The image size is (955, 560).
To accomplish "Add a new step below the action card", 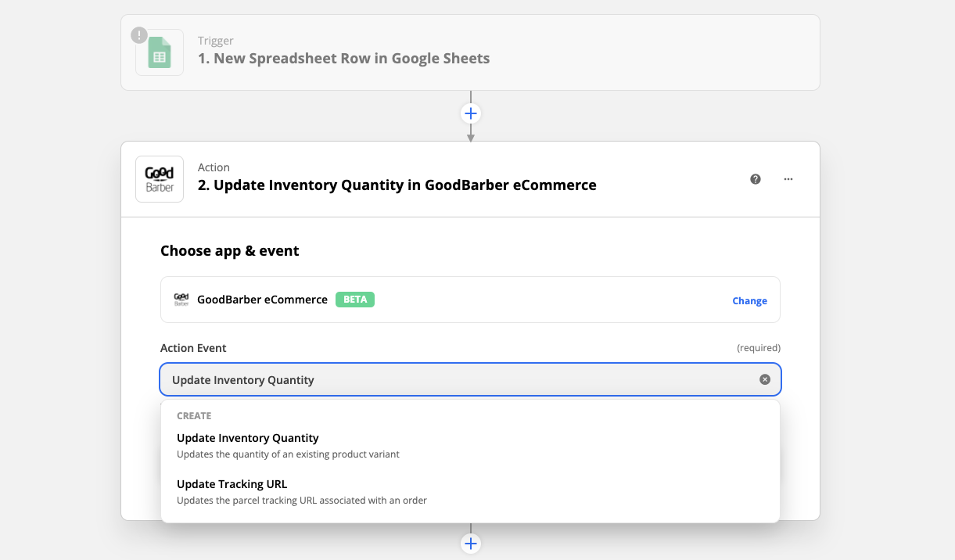I will click(x=470, y=544).
